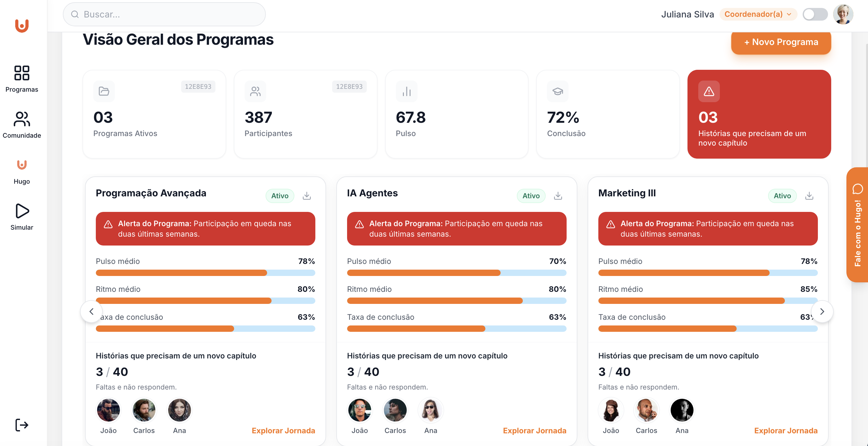Open Juliana Silva's profile name
The width and height of the screenshot is (868, 446).
[x=687, y=14]
